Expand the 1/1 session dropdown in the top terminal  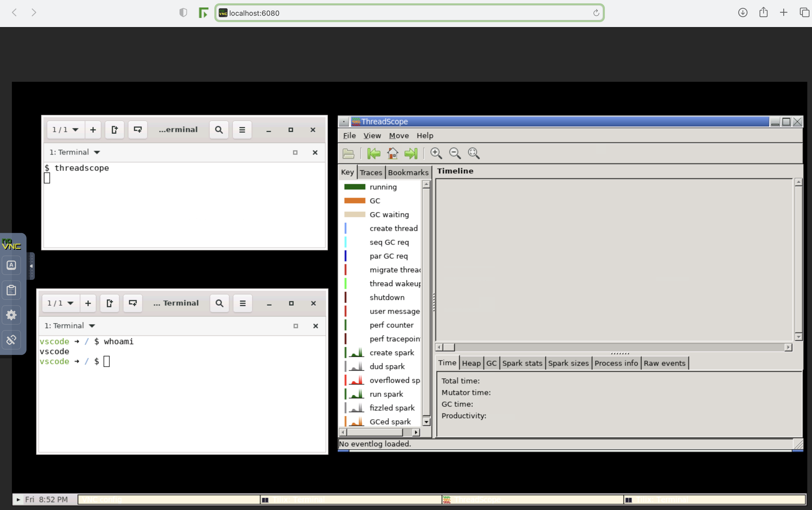65,130
